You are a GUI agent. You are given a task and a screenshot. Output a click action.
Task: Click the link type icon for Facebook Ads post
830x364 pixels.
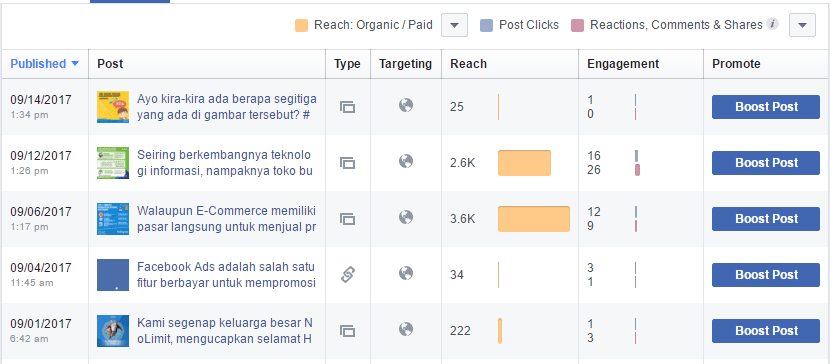[347, 275]
